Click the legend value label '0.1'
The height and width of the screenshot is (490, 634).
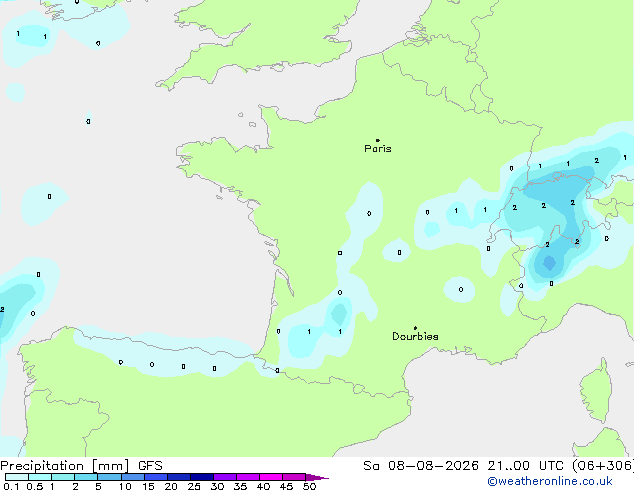[x=11, y=486]
